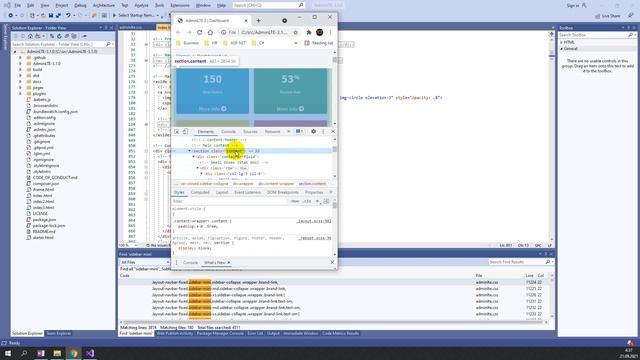The height and width of the screenshot is (360, 640).
Task: Bookmark this page with star icon
Action: (x=296, y=32)
